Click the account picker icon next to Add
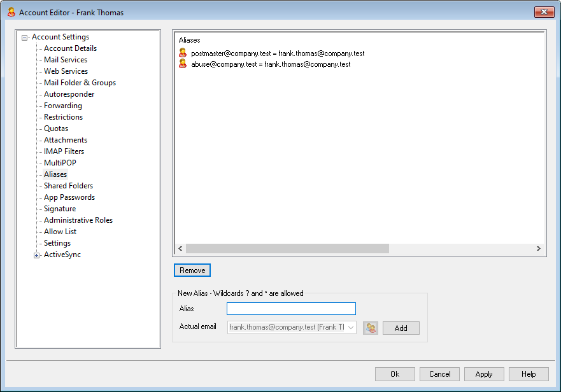The height and width of the screenshot is (392, 561). click(x=371, y=328)
